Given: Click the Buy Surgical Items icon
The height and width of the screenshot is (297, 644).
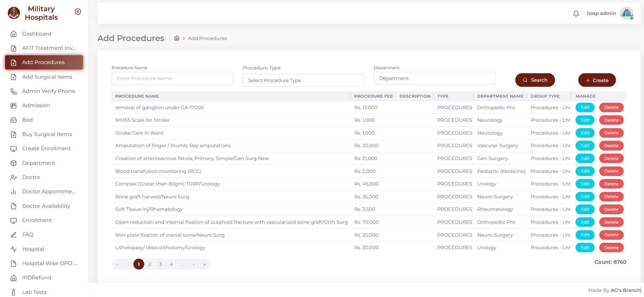Looking at the screenshot, I should click(14, 134).
